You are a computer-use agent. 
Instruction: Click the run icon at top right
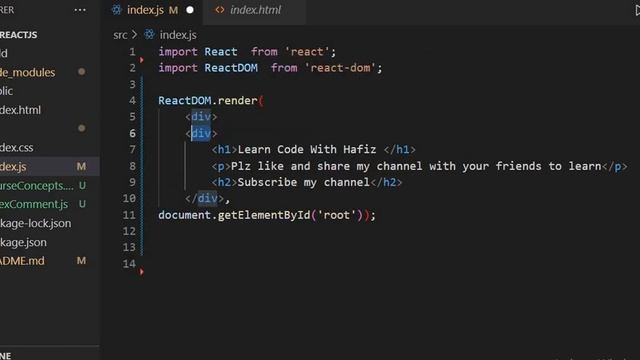coord(637,10)
